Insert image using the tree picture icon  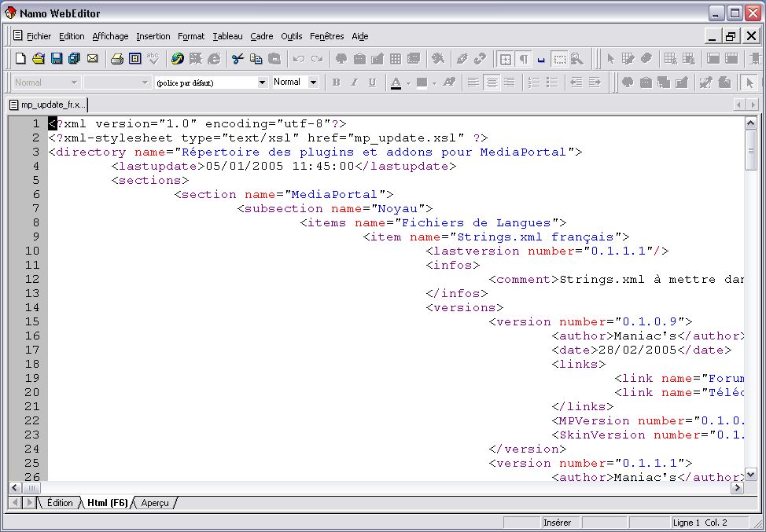[341, 59]
